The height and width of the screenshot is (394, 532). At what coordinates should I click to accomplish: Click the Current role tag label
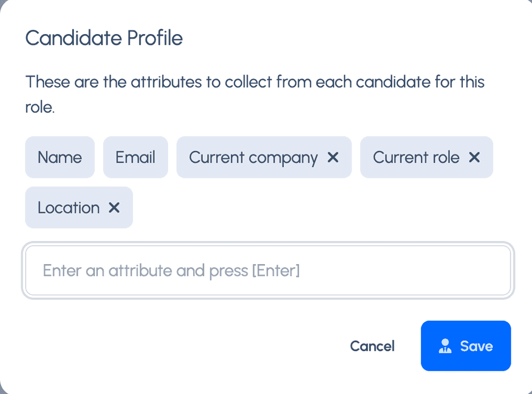click(x=416, y=157)
